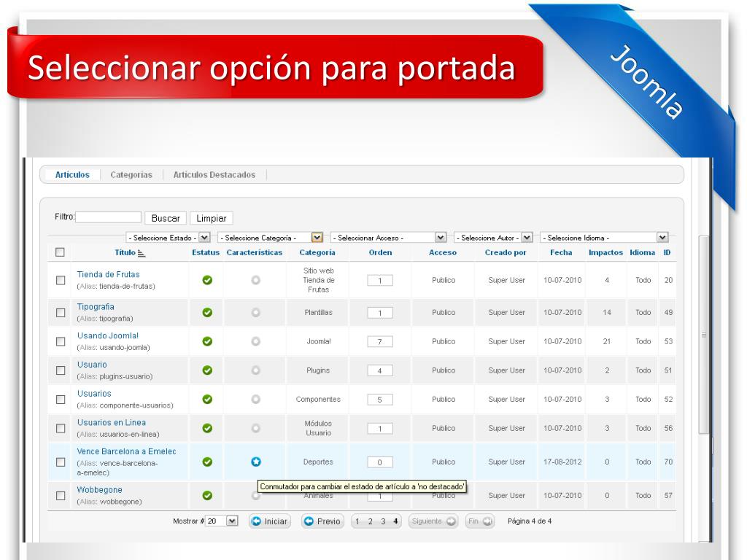Select checkbox for Usando Joomla!
This screenshot has width=747, height=560.
coord(61,341)
